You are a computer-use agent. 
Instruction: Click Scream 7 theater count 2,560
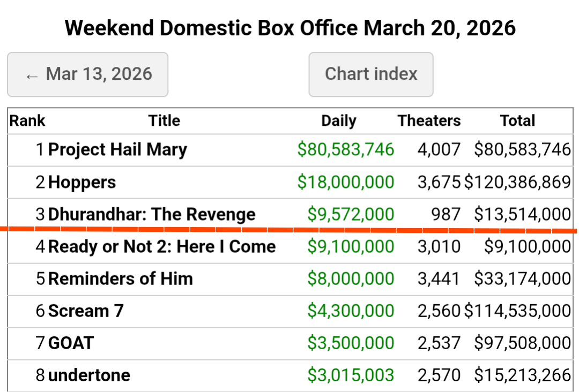point(439,311)
